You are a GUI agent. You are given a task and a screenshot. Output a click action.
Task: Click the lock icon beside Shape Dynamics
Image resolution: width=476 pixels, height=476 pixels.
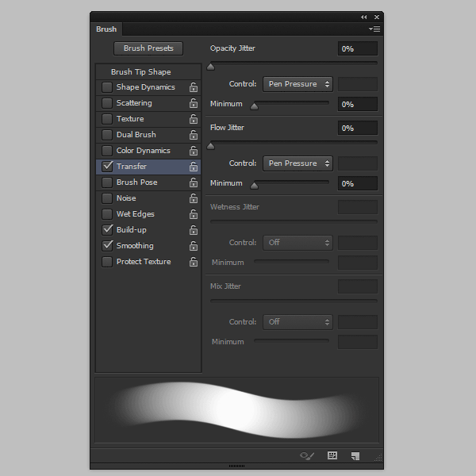click(x=193, y=87)
